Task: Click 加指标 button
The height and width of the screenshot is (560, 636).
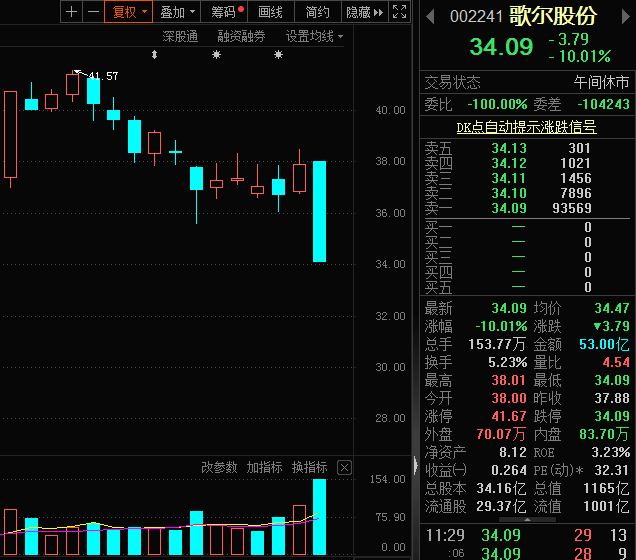Action: pos(264,468)
